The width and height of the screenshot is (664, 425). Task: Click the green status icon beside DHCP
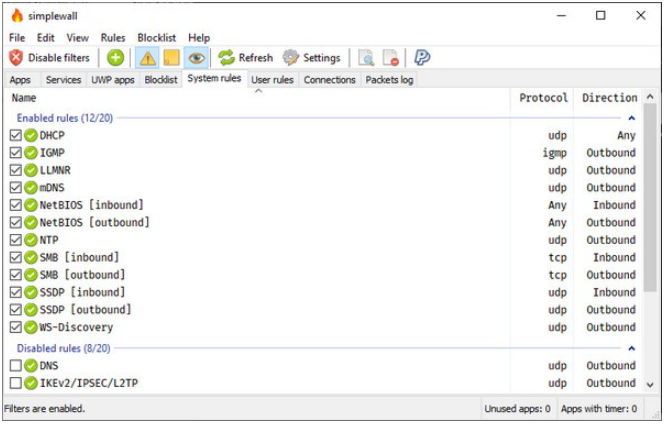(x=30, y=135)
